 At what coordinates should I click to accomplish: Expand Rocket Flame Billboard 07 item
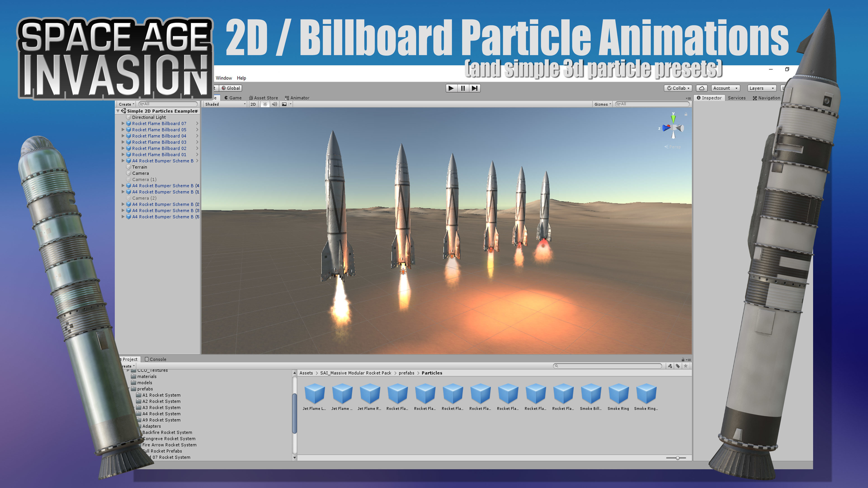tap(123, 124)
